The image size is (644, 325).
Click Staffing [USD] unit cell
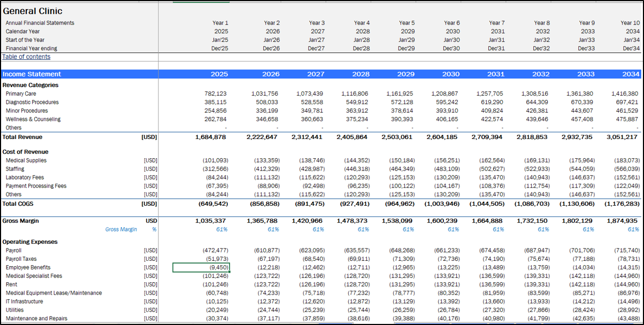coord(150,169)
